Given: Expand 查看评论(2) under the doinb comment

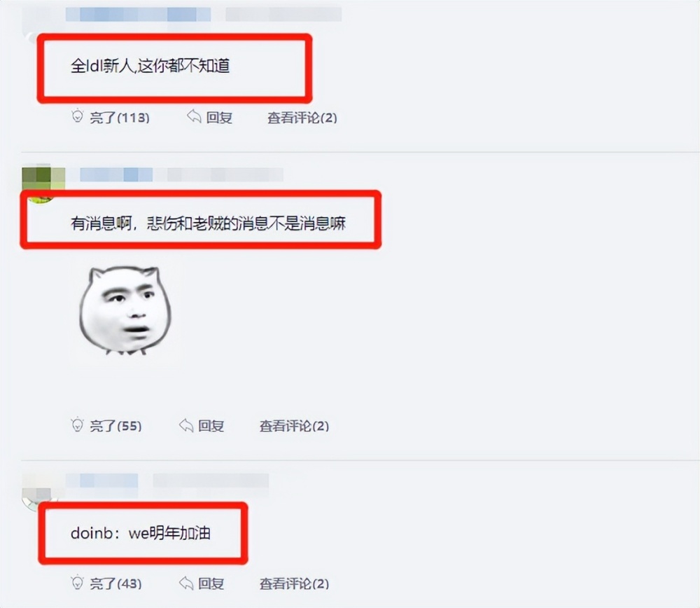Looking at the screenshot, I should pyautogui.click(x=294, y=583).
